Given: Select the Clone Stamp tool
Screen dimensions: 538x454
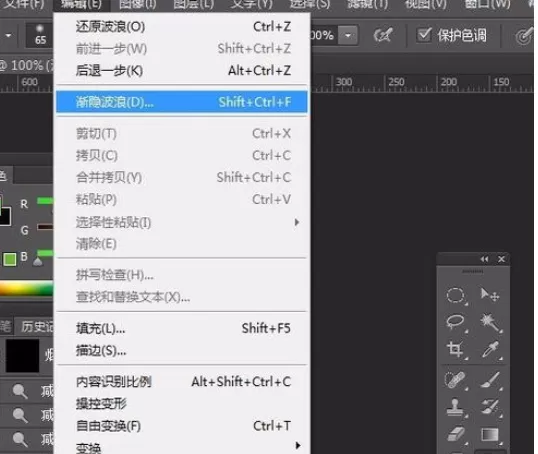Looking at the screenshot, I should coord(455,407).
